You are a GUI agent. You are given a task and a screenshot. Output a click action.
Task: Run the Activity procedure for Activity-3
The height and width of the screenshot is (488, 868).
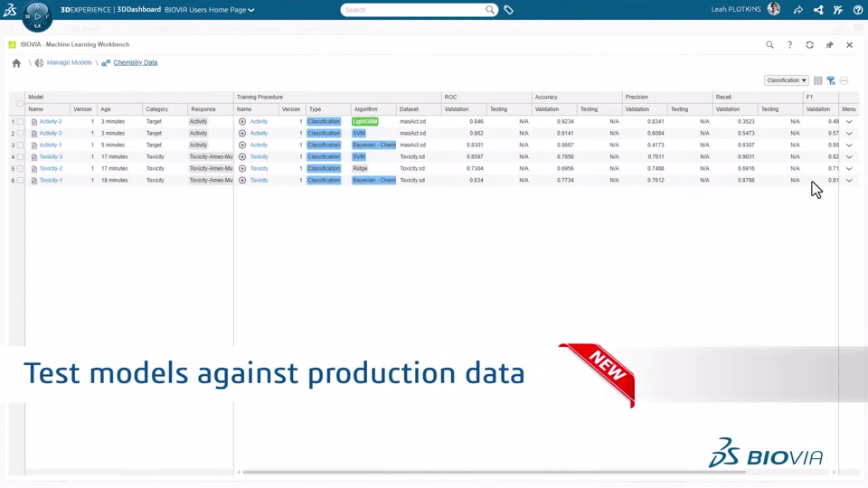click(242, 134)
